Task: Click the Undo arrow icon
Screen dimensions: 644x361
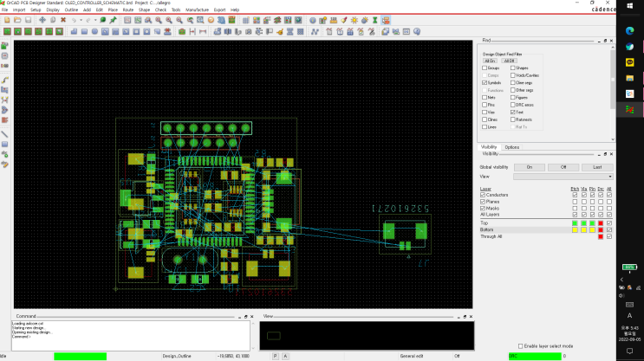Action: 75,19
